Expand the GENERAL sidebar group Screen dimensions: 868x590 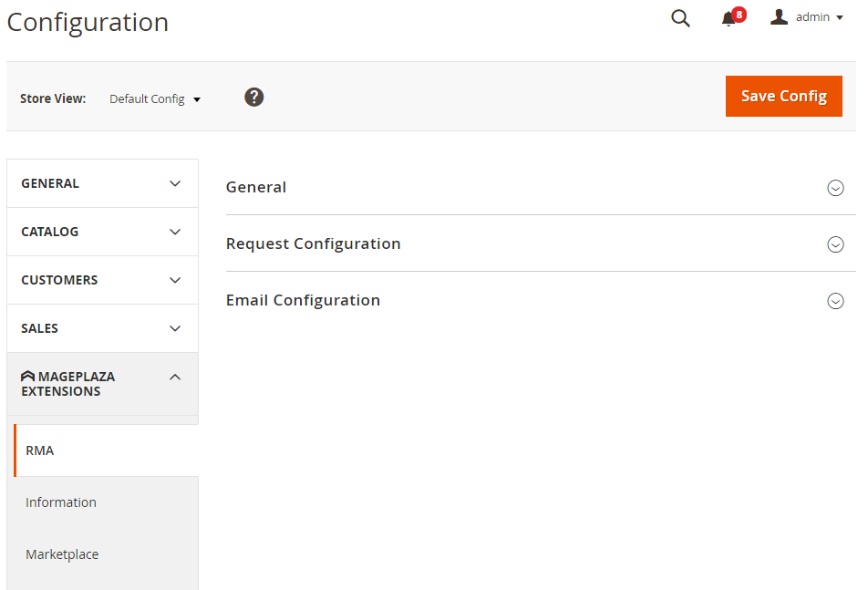coord(102,183)
